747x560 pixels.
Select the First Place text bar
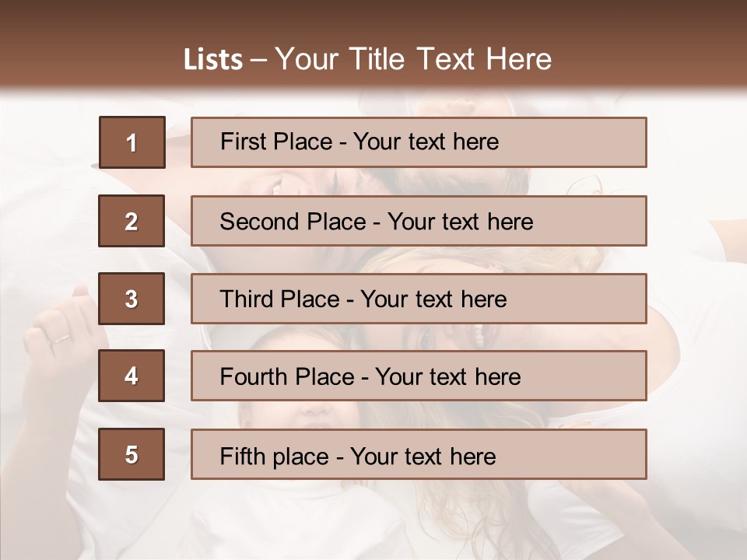tap(419, 142)
